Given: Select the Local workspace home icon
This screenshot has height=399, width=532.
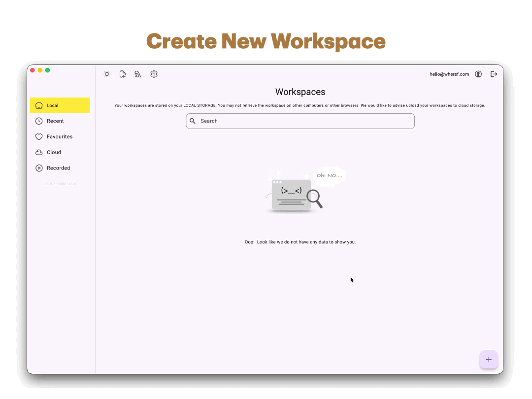Looking at the screenshot, I should [x=39, y=105].
